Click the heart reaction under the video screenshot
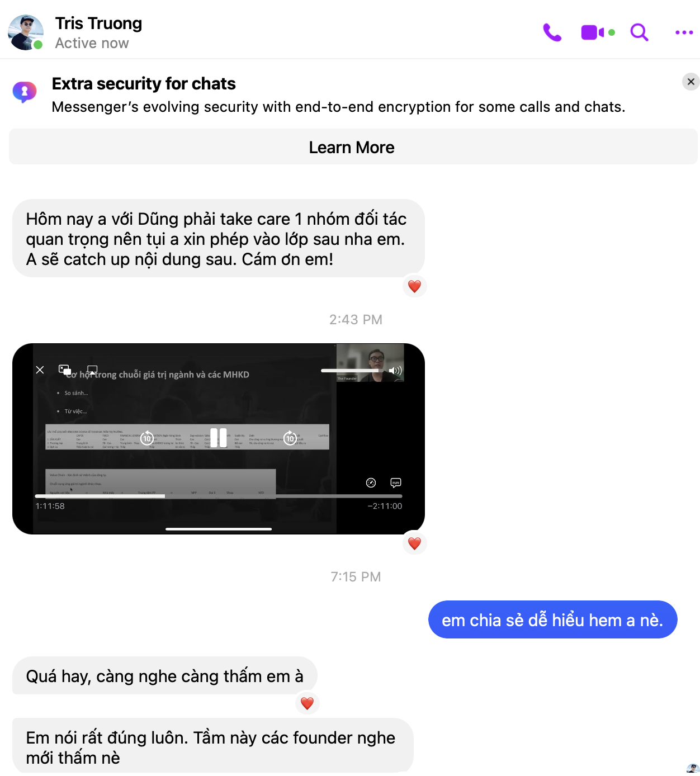The height and width of the screenshot is (776, 700). pyautogui.click(x=414, y=543)
